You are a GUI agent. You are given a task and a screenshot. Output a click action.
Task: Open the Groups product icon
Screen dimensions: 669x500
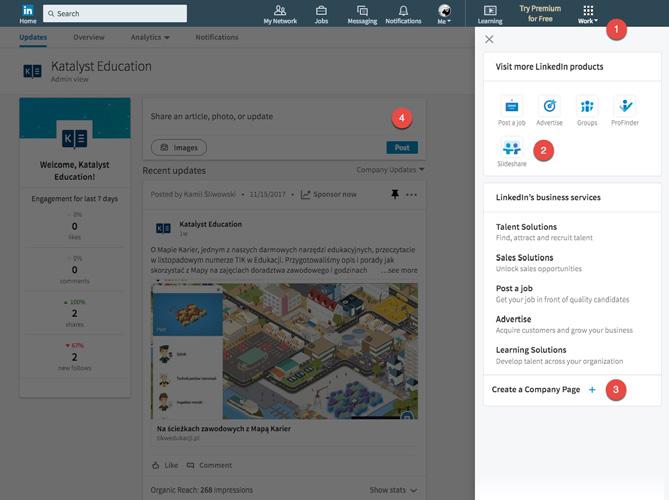tap(587, 111)
